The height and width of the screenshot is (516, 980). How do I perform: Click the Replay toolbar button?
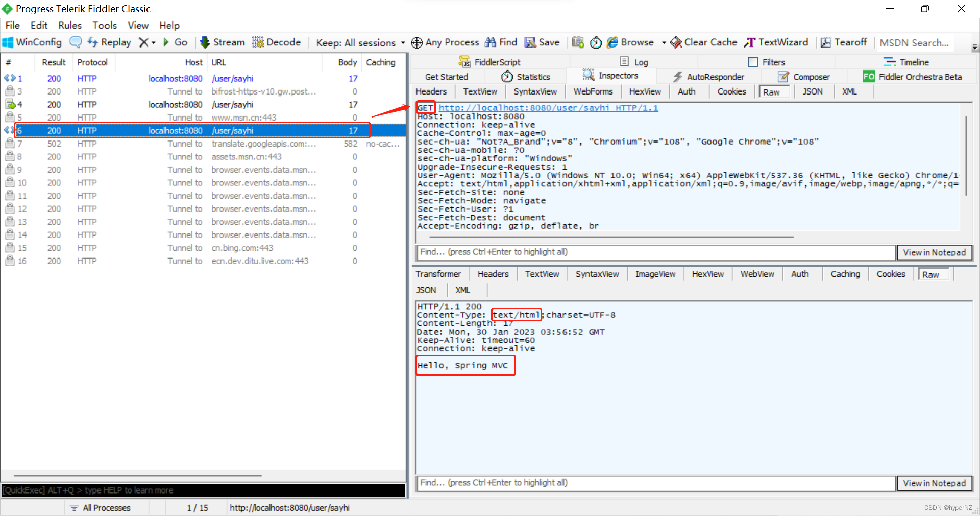click(x=109, y=42)
